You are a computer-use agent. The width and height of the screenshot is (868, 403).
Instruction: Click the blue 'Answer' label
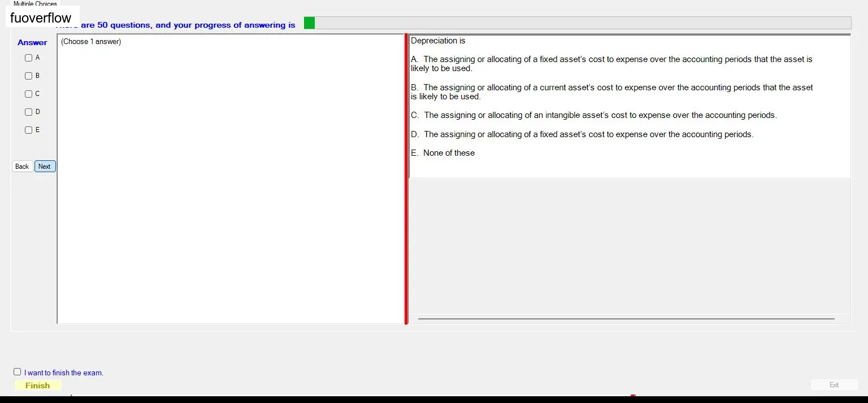click(x=32, y=42)
